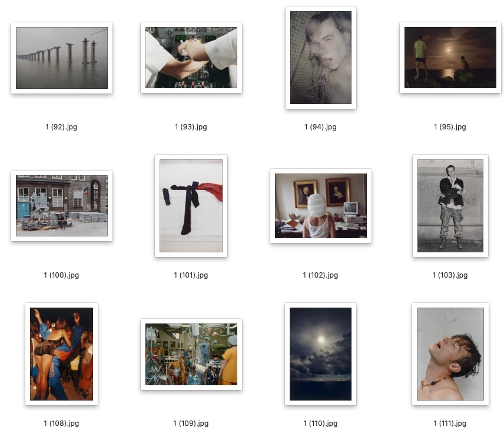Click the file name 1 (92).jpg

point(61,127)
